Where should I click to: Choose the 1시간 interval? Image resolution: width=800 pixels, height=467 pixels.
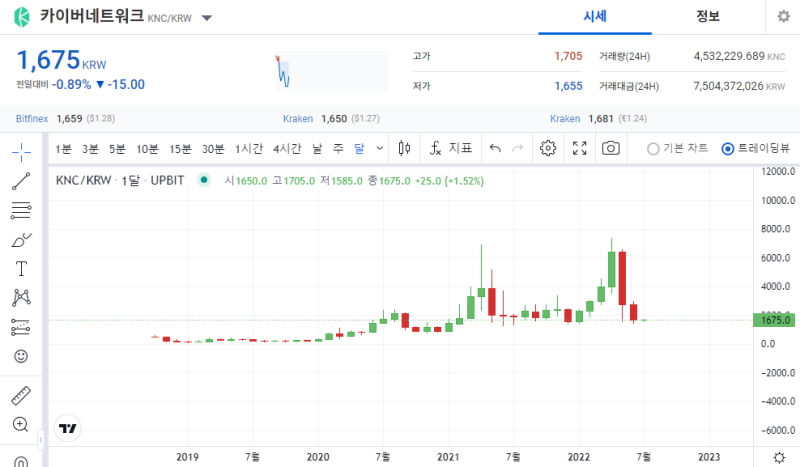pyautogui.click(x=248, y=149)
